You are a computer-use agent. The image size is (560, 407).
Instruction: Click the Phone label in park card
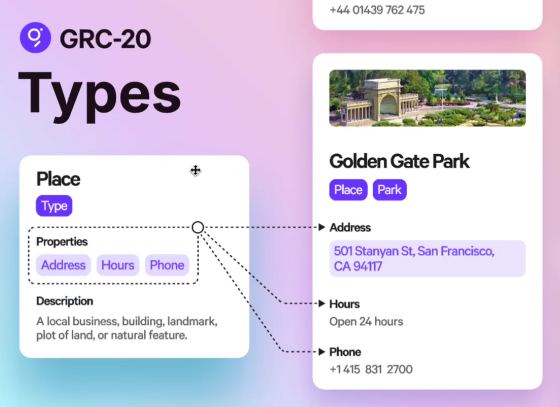[345, 352]
